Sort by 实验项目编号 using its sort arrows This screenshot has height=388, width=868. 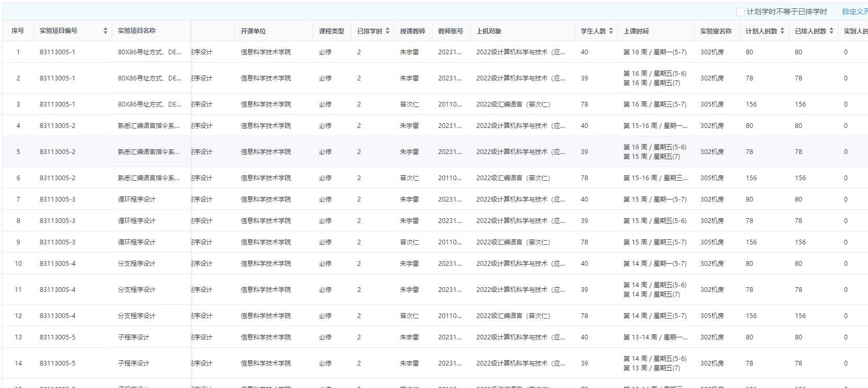pos(105,31)
